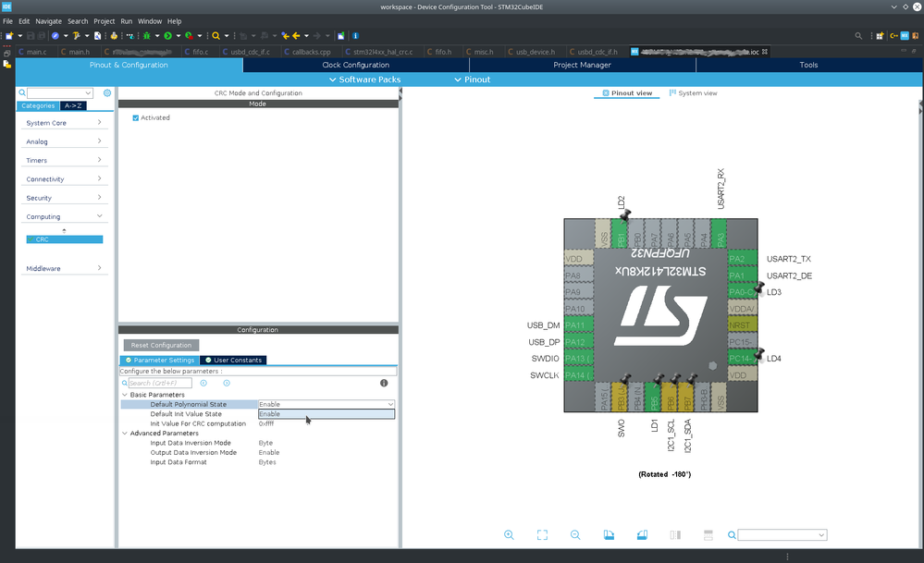Click the previous search result arrow icon
Image resolution: width=924 pixels, height=563 pixels.
[x=203, y=383]
